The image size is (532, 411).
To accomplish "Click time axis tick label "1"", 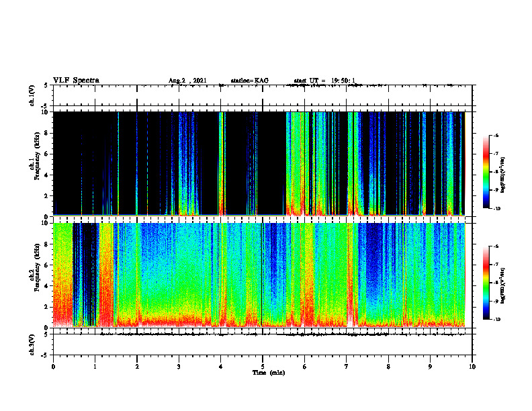I will coord(95,367).
